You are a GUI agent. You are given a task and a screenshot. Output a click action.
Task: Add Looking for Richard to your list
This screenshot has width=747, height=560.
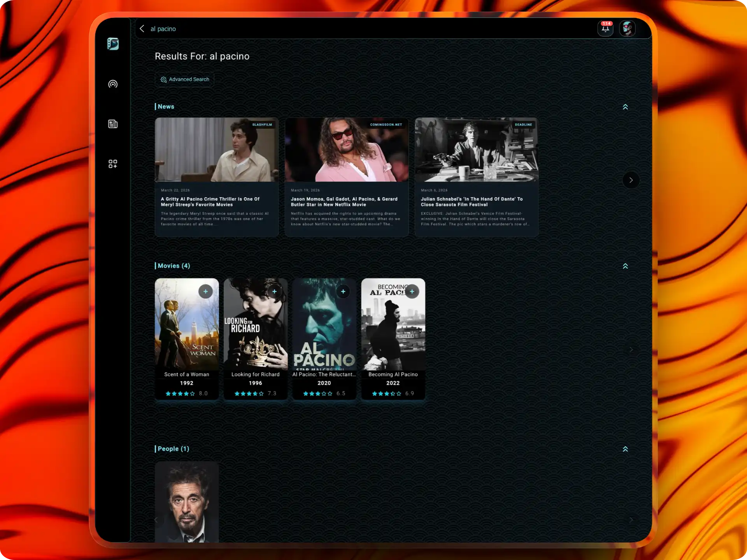coord(274,291)
